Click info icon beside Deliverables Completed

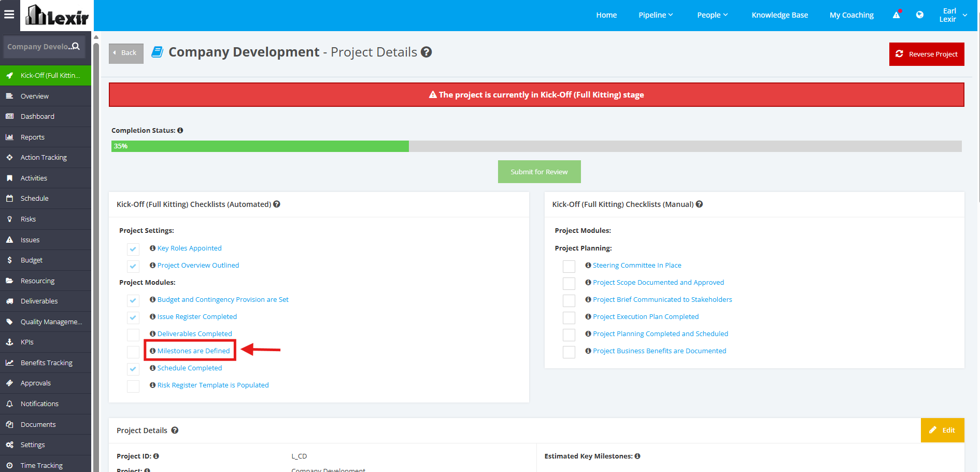pyautogui.click(x=152, y=334)
